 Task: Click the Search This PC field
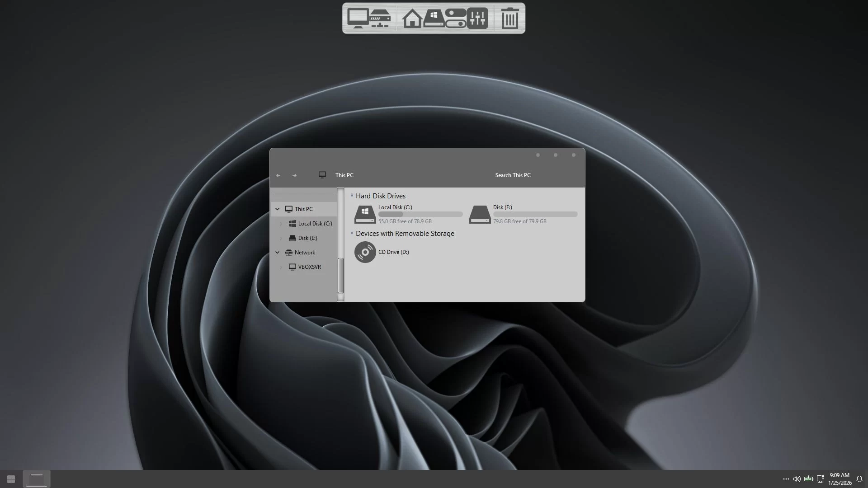pyautogui.click(x=513, y=175)
